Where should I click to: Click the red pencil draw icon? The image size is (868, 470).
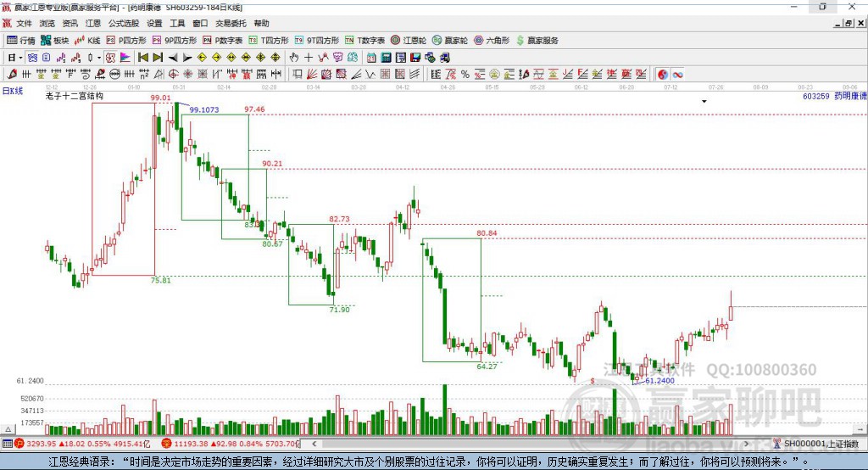point(12,74)
